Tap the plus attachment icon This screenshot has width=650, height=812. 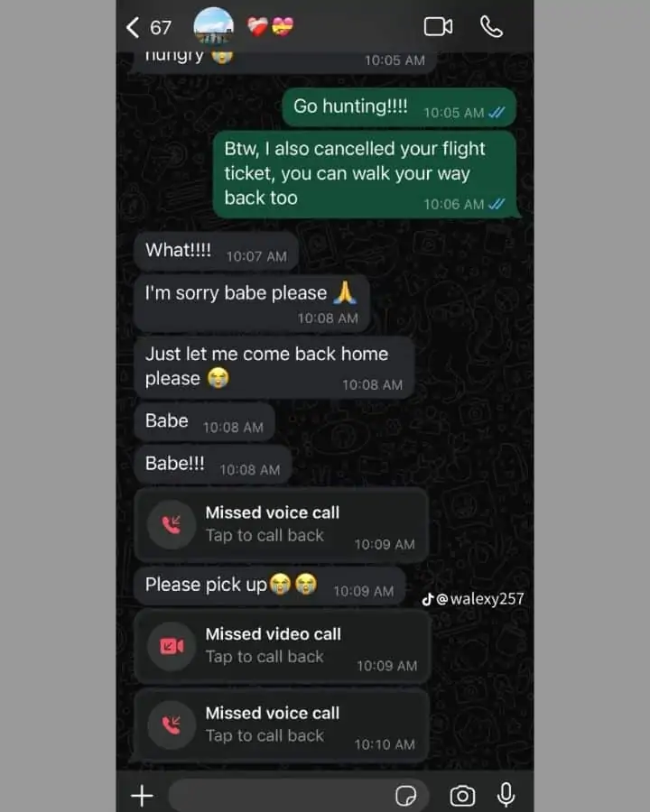coord(142,795)
